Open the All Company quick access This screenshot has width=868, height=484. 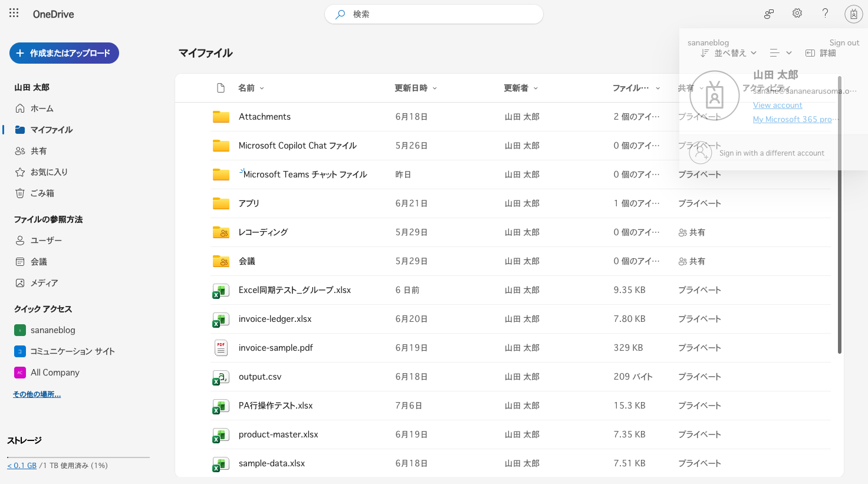tap(47, 373)
